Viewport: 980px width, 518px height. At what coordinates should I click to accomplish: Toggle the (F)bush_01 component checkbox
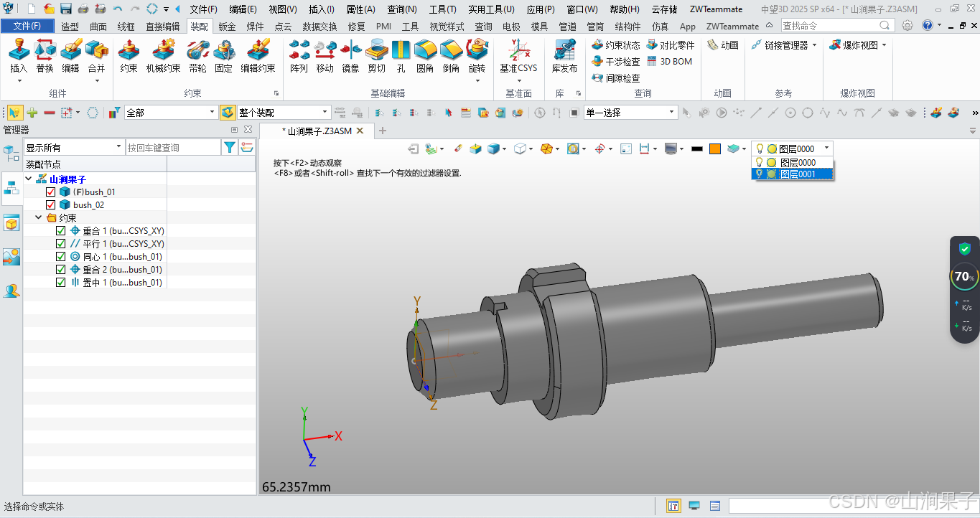pyautogui.click(x=50, y=192)
